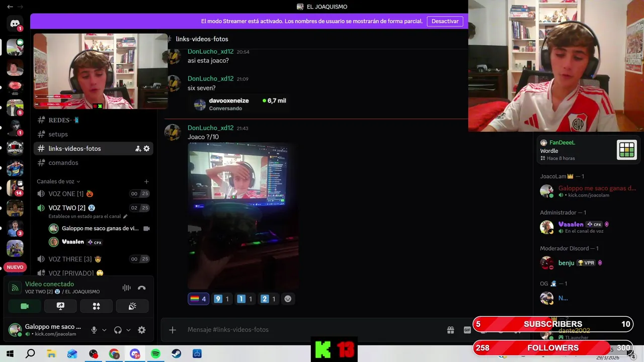644x362 pixels.
Task: Create invite for links-videos-fotos channel
Action: click(138, 149)
